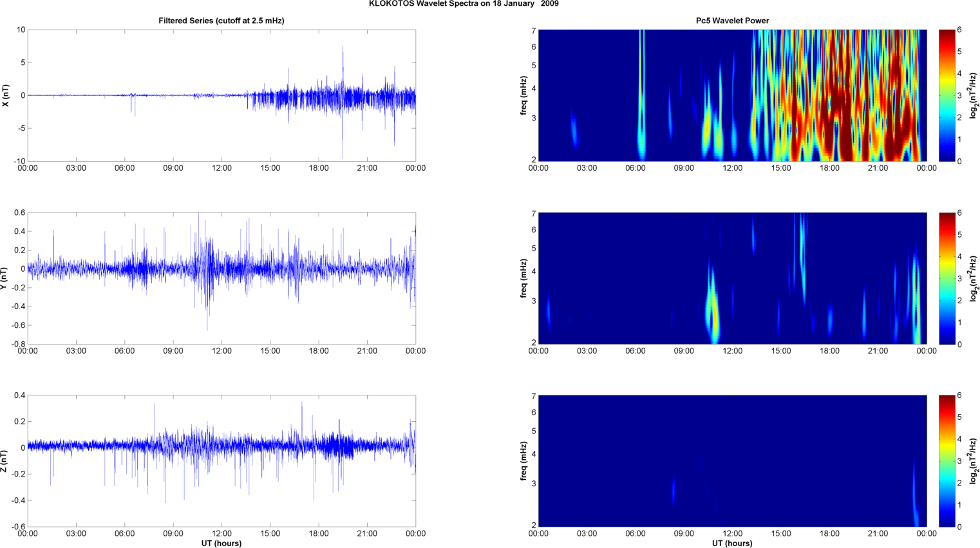The width and height of the screenshot is (980, 548).
Task: Select the "Pc5 Wavelet Power" heading
Action: click(732, 21)
